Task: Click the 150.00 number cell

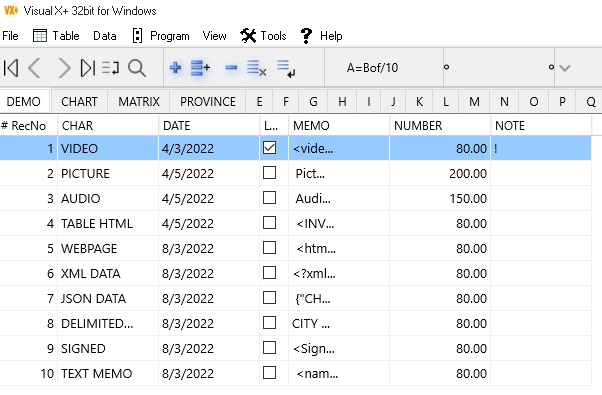Action: point(440,198)
